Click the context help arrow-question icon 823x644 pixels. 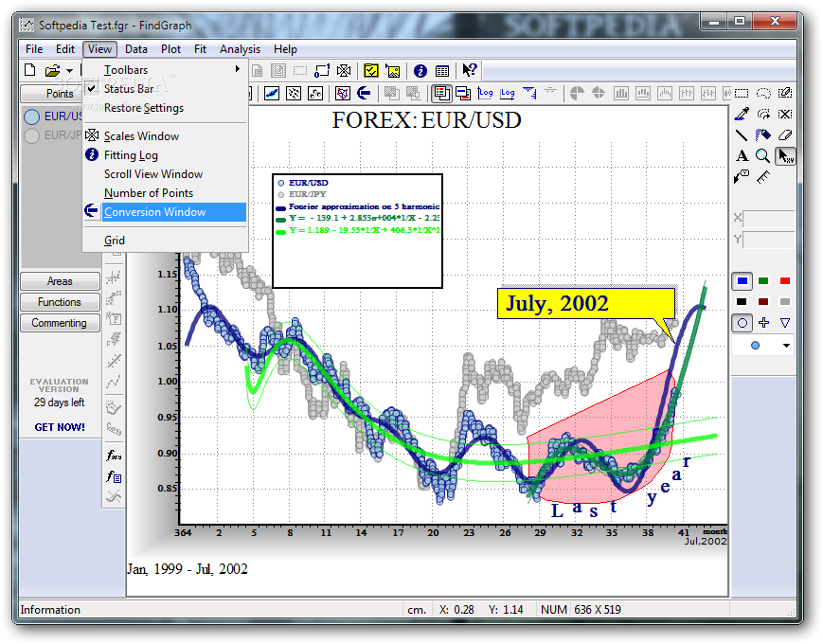(x=469, y=70)
